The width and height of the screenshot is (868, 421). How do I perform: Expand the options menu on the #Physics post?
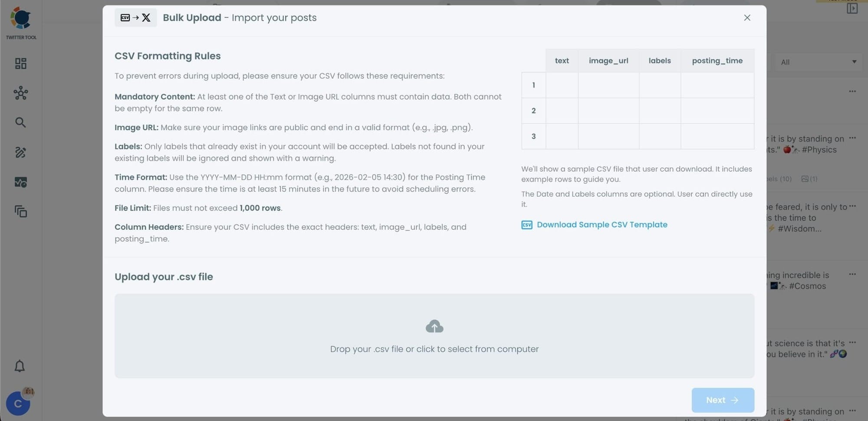[x=853, y=138]
